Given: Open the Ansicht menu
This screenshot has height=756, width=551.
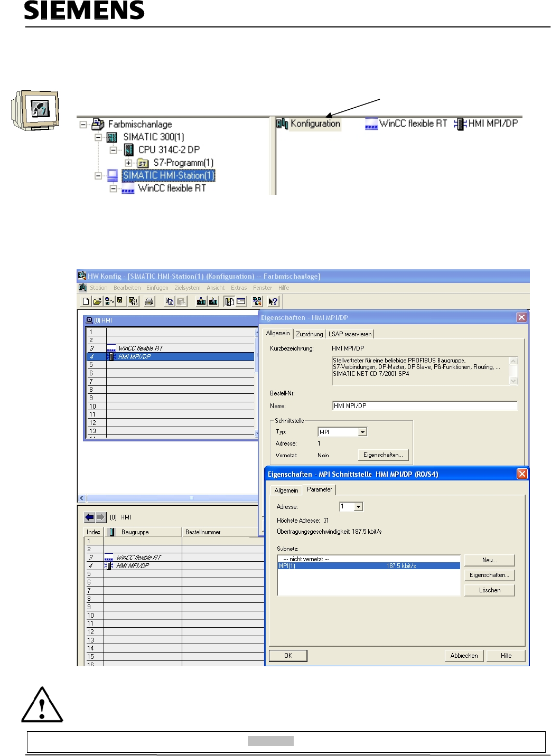Looking at the screenshot, I should point(216,288).
